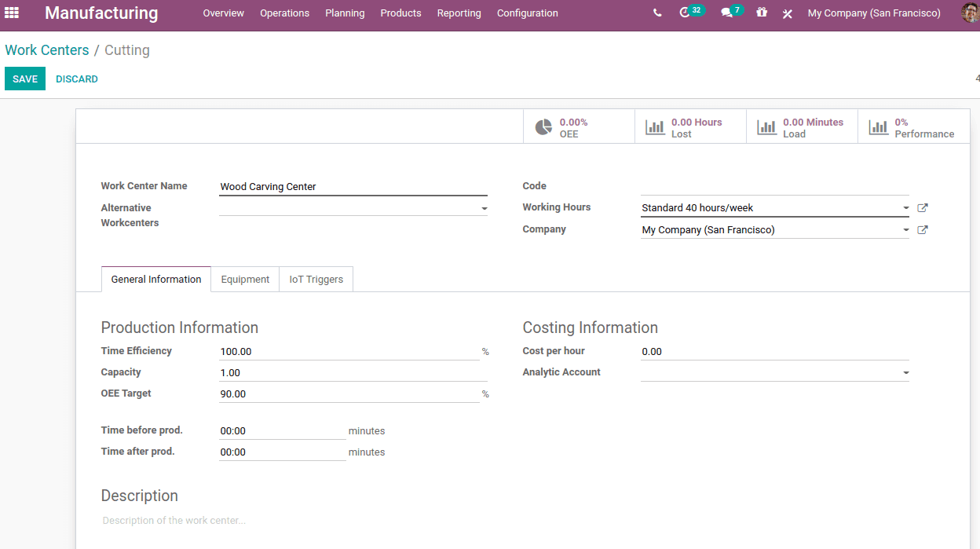The width and height of the screenshot is (980, 549).
Task: Click the gift icon in top bar
Action: tap(762, 13)
